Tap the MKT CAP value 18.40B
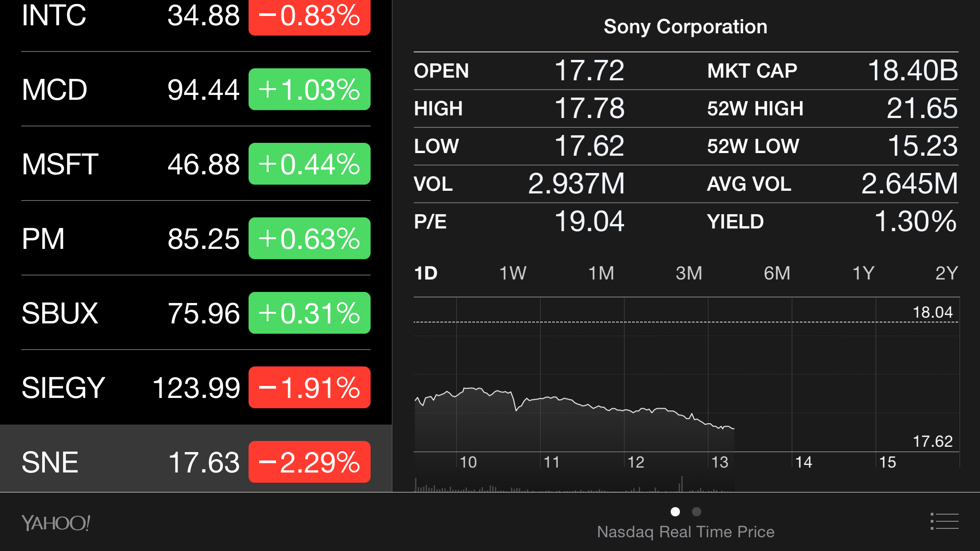This screenshot has height=551, width=980. (x=913, y=71)
